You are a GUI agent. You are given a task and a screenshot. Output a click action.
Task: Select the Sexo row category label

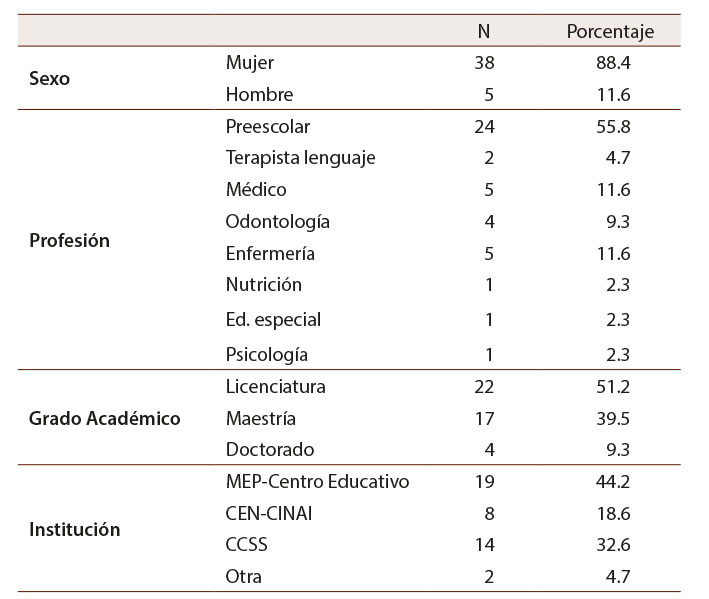tap(50, 78)
